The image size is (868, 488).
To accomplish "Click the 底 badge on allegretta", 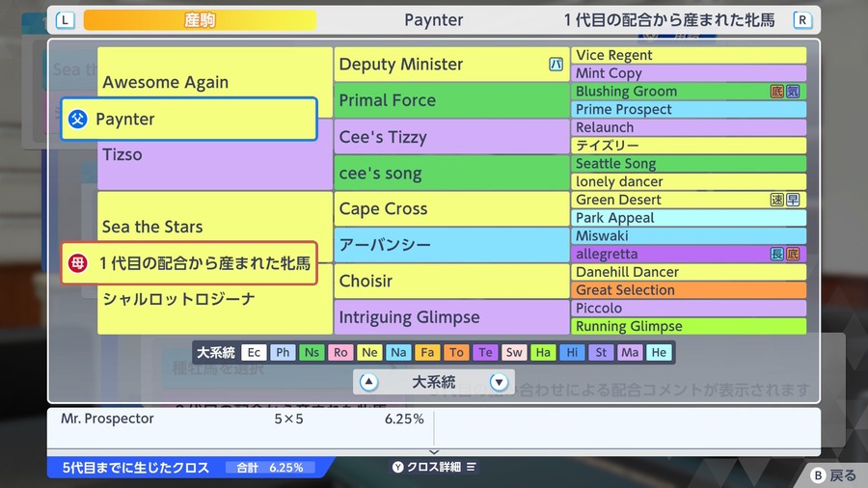I will (793, 254).
